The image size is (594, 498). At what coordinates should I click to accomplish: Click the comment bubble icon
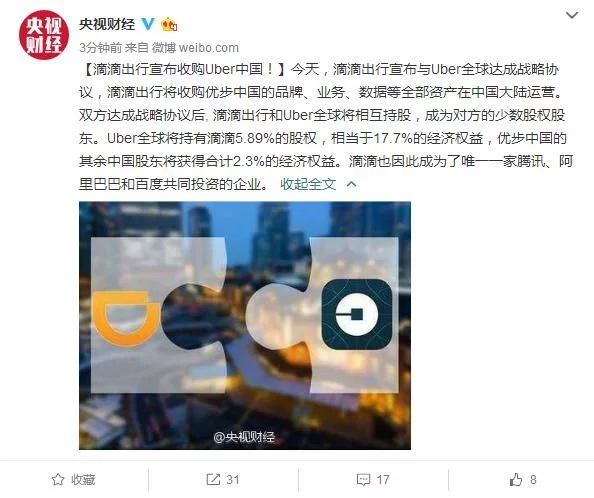(x=363, y=480)
